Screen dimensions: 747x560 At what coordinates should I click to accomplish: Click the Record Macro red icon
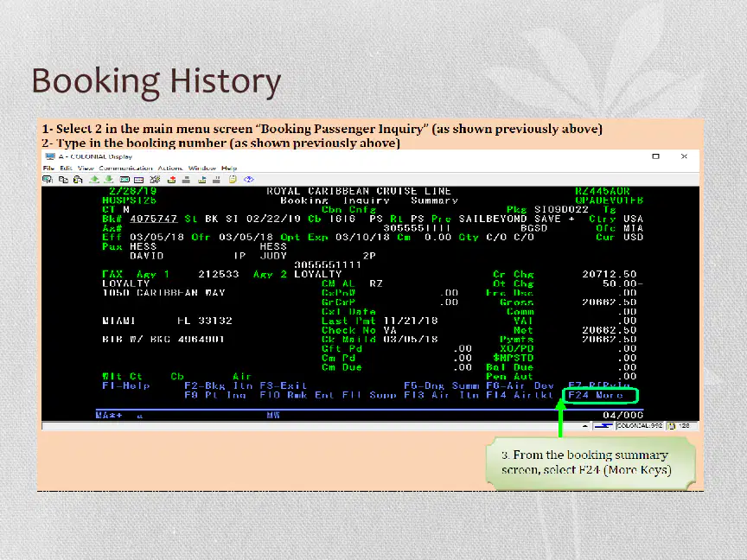point(171,180)
